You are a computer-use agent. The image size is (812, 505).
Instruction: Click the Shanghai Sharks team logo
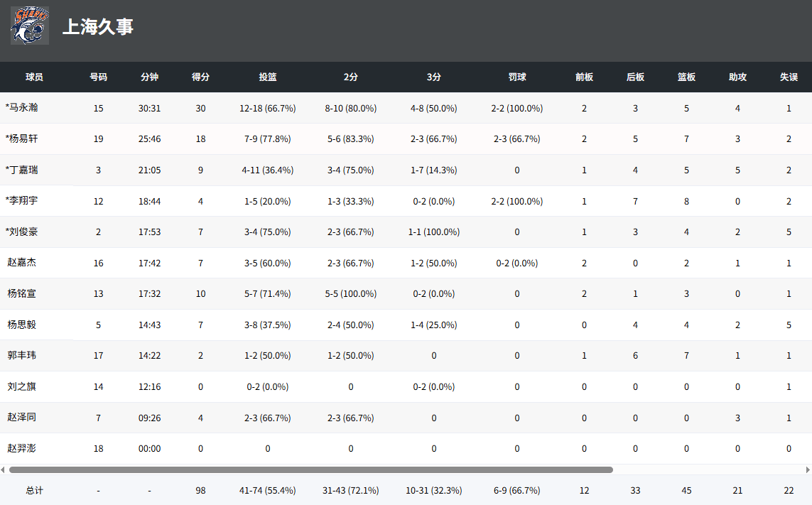pyautogui.click(x=30, y=26)
